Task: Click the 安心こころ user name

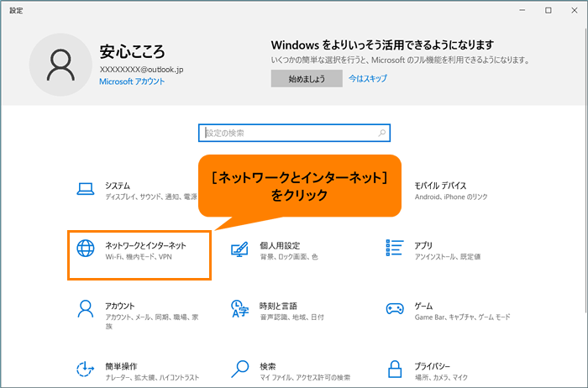Action: pyautogui.click(x=132, y=52)
